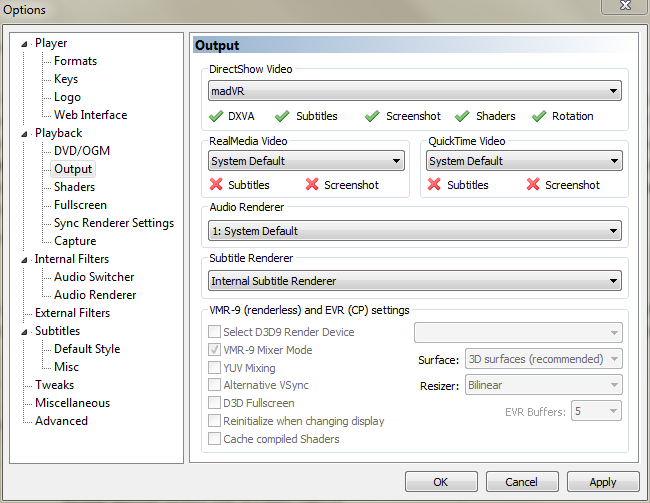This screenshot has height=503, width=650.
Task: Open the Audio Renderer dropdown
Action: tap(612, 231)
